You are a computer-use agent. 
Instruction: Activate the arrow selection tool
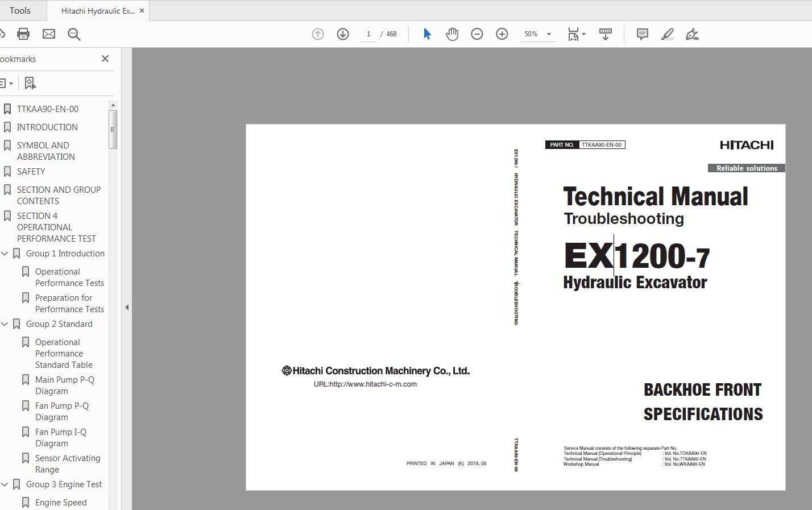tap(427, 34)
